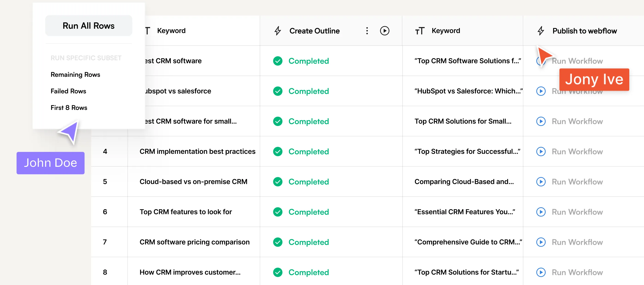This screenshot has width=644, height=285.
Task: Click the TT icon on the second Keyword column
Action: 420,31
